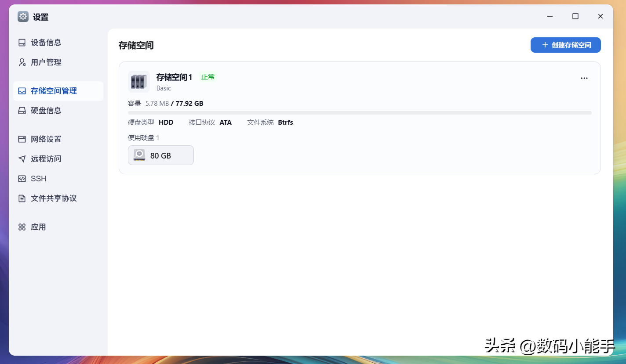
Task: Click the 存储空间管理 storage icon
Action: (x=22, y=91)
